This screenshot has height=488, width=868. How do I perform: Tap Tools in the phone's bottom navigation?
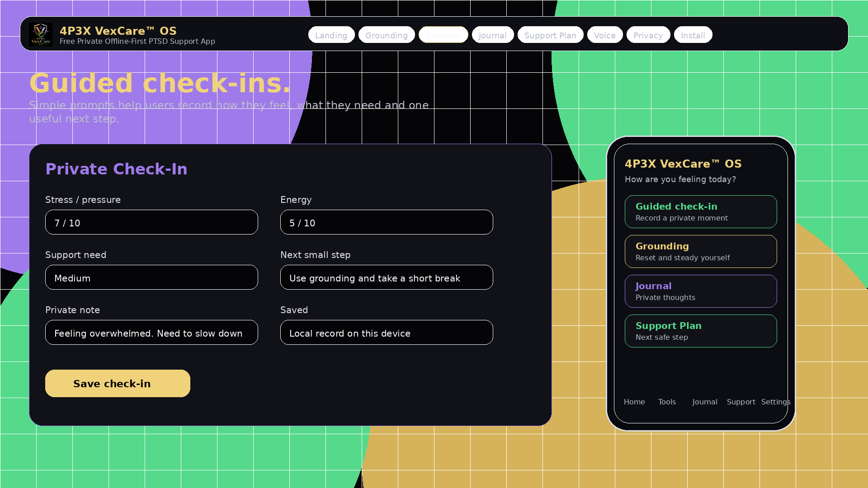coord(667,402)
